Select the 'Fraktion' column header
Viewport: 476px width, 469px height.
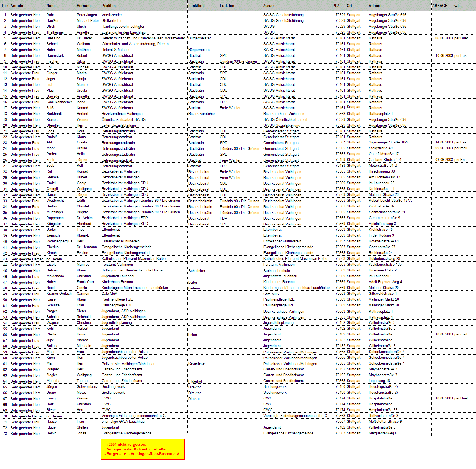click(x=227, y=6)
